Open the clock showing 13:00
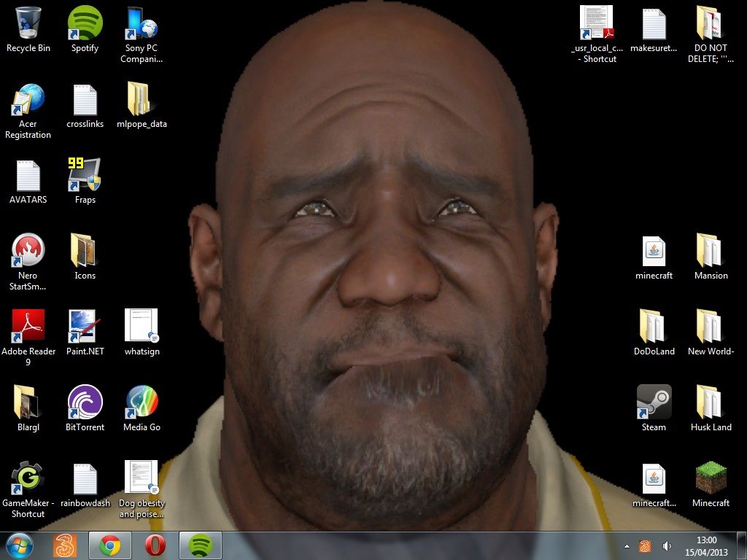 [x=706, y=546]
